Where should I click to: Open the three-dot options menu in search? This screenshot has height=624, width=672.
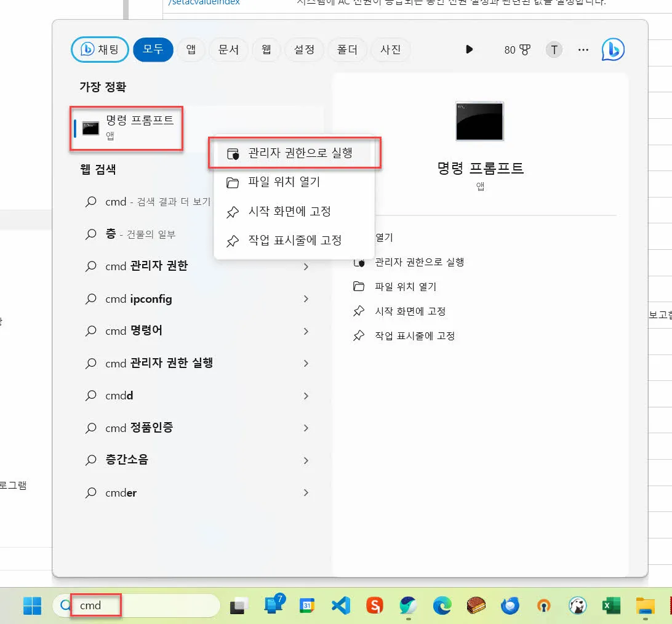pyautogui.click(x=583, y=50)
